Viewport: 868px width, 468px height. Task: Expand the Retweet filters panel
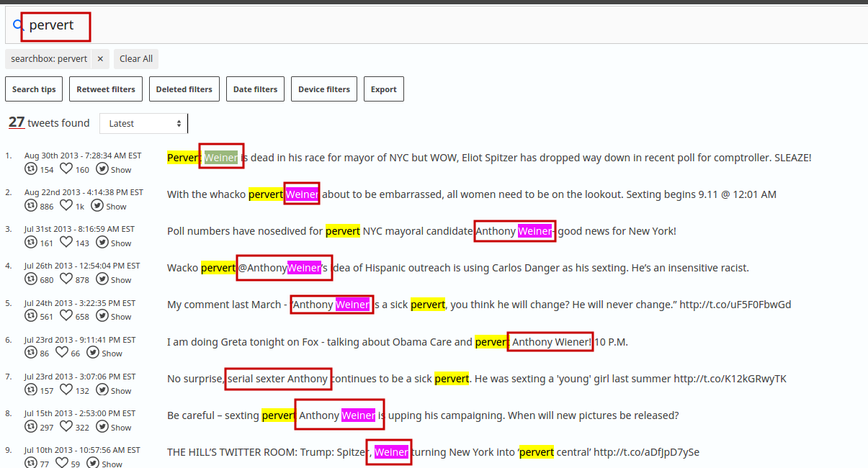coord(106,89)
